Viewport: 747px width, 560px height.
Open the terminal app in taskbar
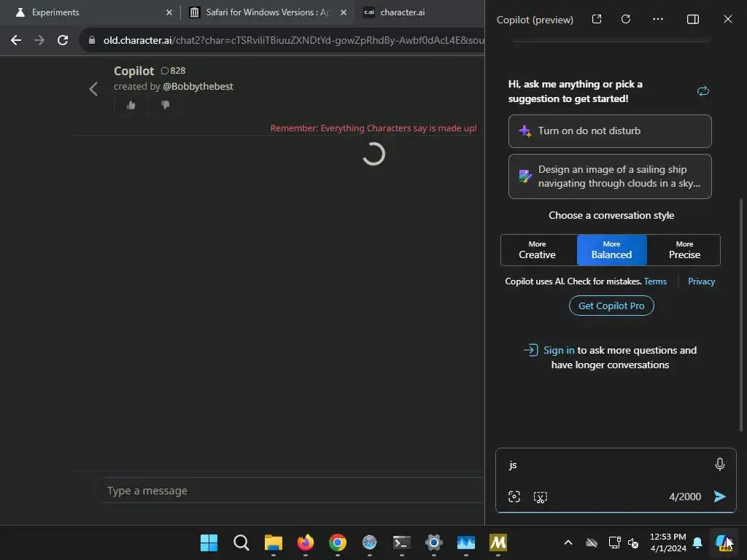point(402,542)
